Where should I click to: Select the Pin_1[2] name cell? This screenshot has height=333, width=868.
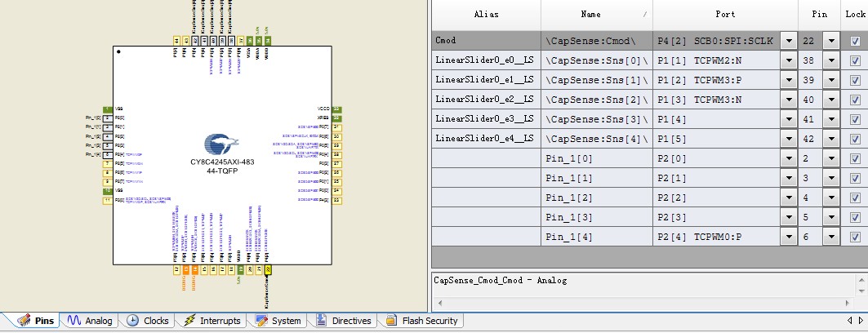coord(596,198)
